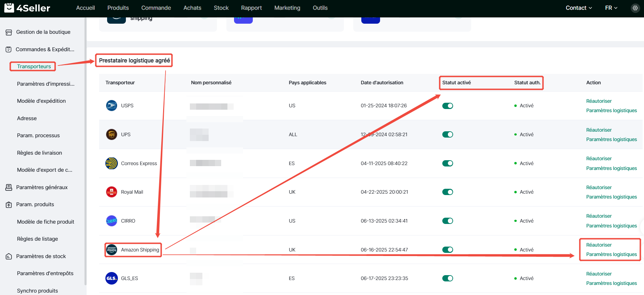The image size is (644, 295).
Task: Open Paramètres d'entrepôts sidebar item
Action: coord(45,273)
